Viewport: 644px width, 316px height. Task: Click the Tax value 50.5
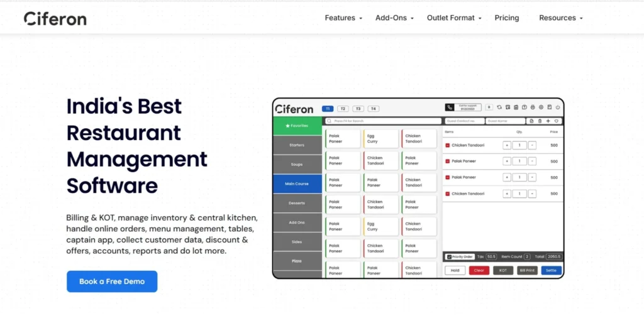coord(491,257)
